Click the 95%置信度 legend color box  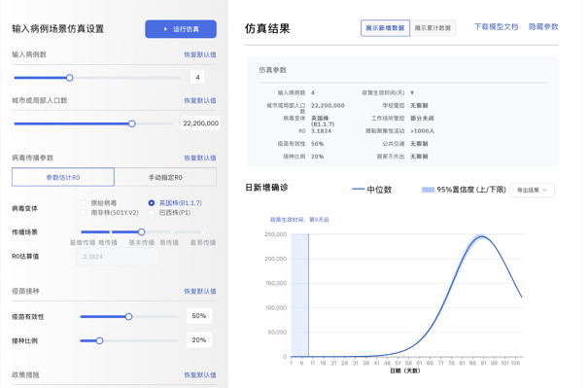(x=428, y=190)
